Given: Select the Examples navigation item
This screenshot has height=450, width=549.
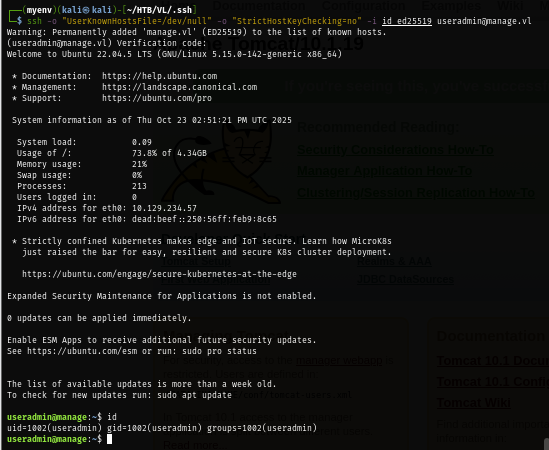Looking at the screenshot, I should tap(451, 6).
